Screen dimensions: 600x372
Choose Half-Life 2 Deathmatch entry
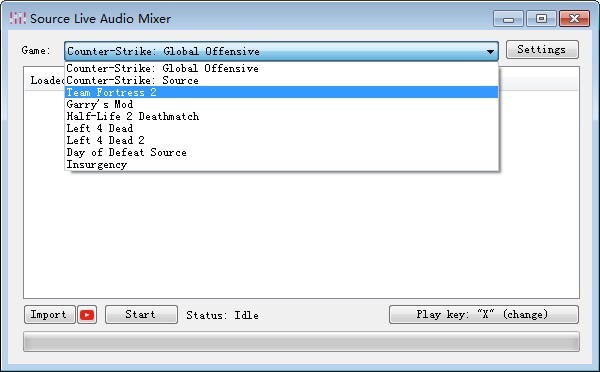(x=282, y=116)
